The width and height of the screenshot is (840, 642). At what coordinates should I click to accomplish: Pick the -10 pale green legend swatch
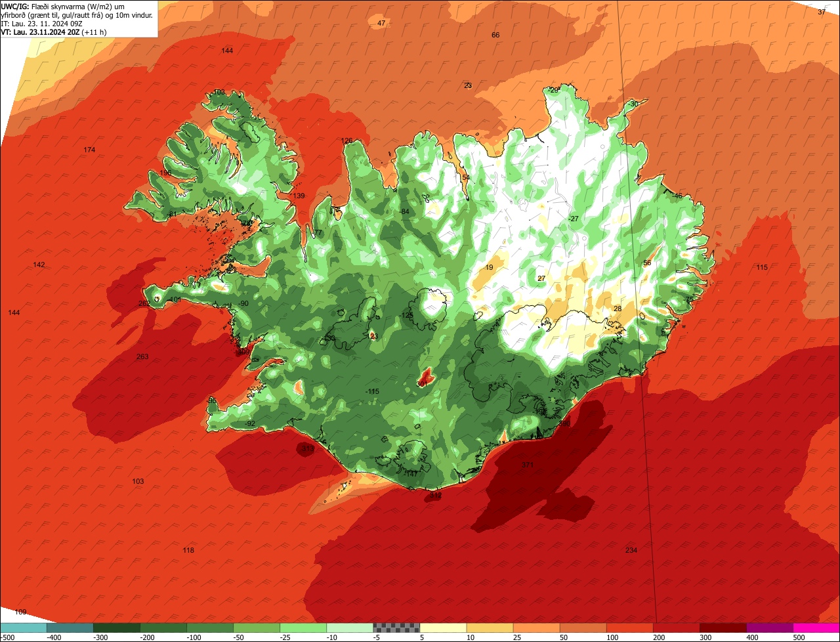click(x=350, y=628)
